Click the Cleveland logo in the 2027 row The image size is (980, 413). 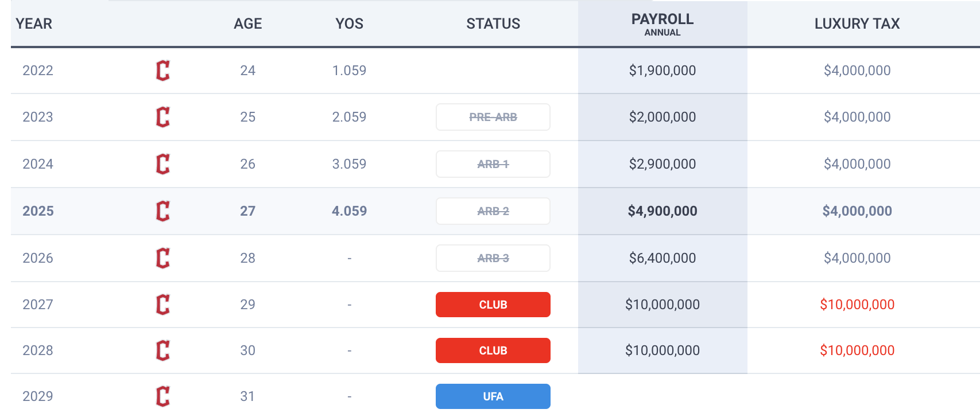tap(163, 305)
